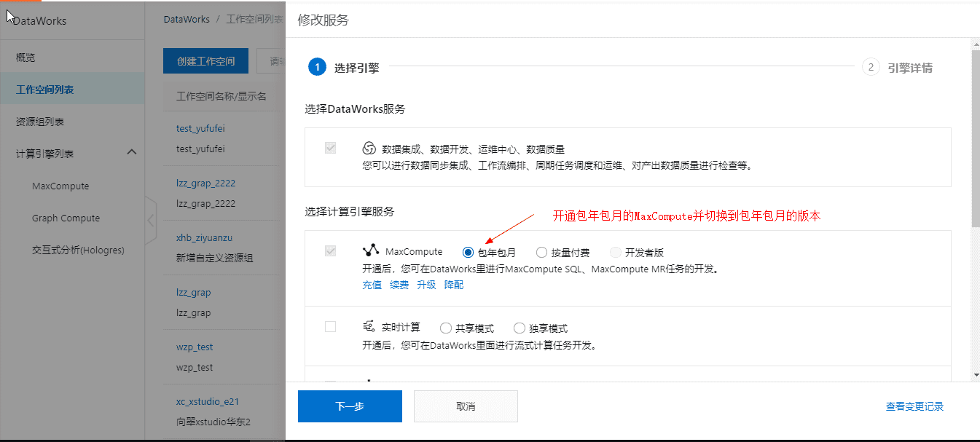
Task: Click the 充值 link under MaxCompute
Action: [x=372, y=285]
